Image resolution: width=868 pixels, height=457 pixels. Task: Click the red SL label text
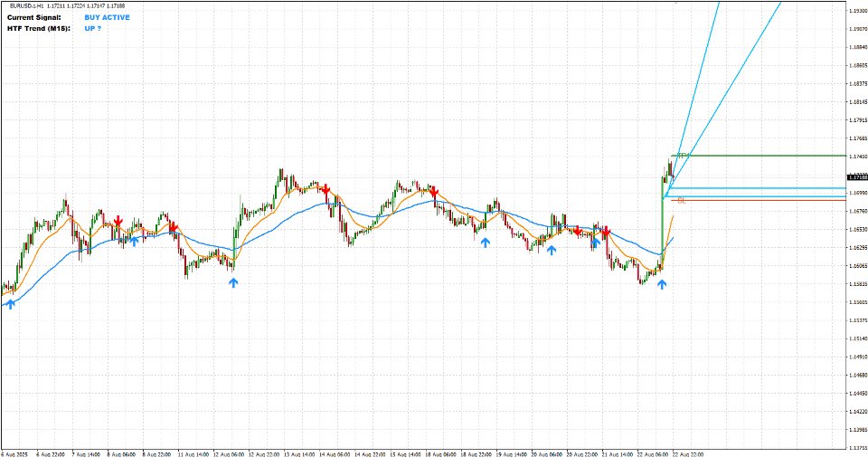pos(682,201)
